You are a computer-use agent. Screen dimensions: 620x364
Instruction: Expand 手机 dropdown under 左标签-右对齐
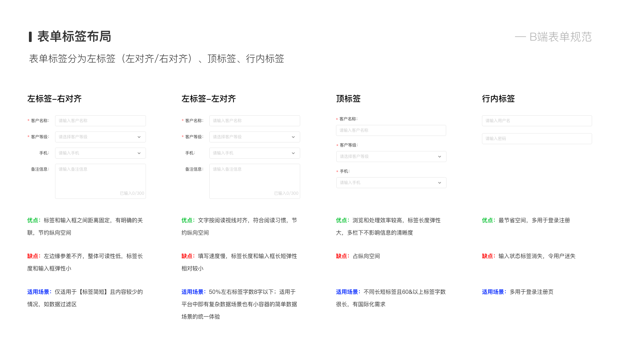click(101, 153)
